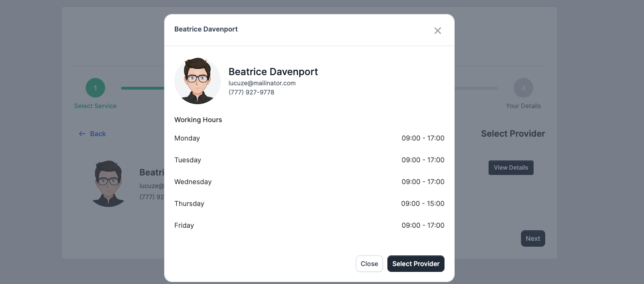
Task: Click the left-pointing Back arrow icon
Action: tap(82, 134)
